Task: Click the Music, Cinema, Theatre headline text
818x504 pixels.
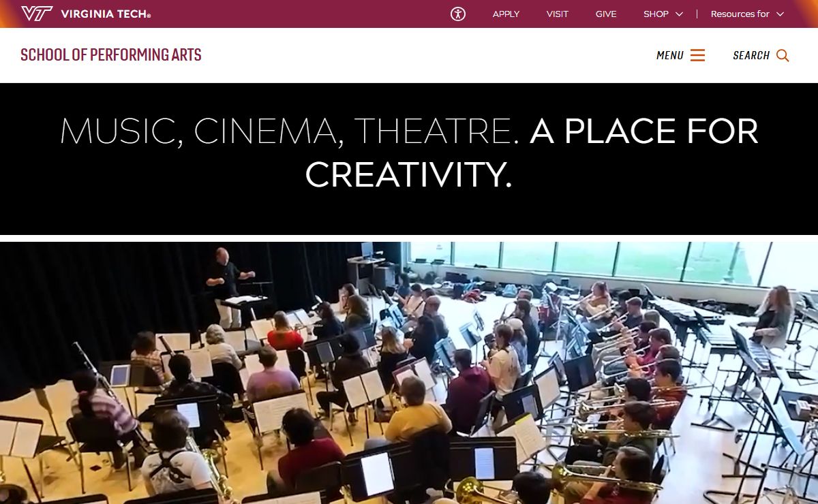Action: [289, 131]
